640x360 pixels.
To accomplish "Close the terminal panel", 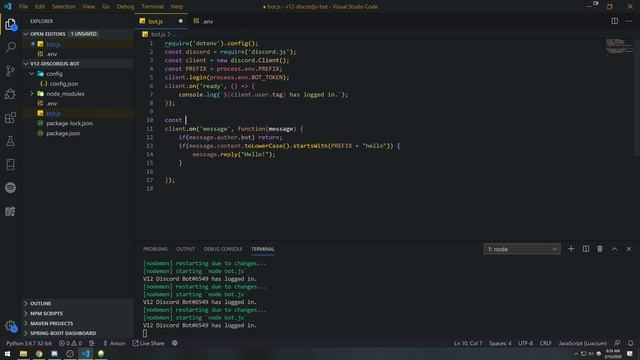I will pyautogui.click(x=629, y=249).
